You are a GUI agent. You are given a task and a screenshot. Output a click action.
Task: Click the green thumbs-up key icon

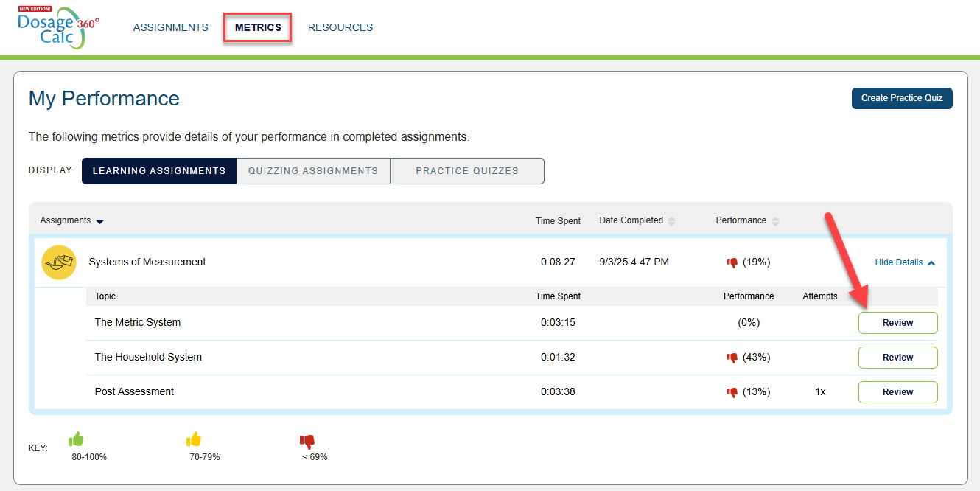coord(76,439)
